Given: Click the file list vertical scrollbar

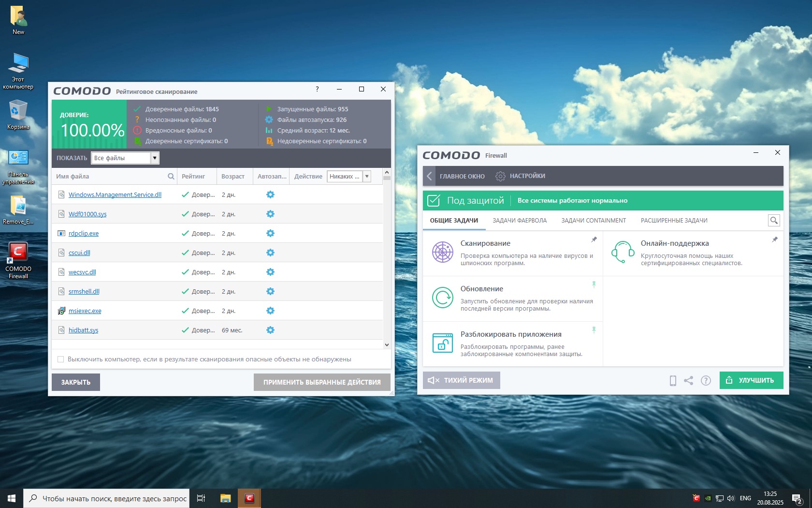Looking at the screenshot, I should 387,261.
